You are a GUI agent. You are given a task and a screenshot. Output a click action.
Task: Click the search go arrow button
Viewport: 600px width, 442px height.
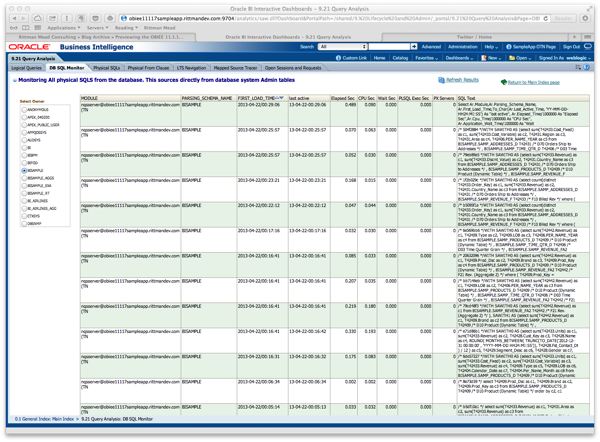[x=414, y=46]
